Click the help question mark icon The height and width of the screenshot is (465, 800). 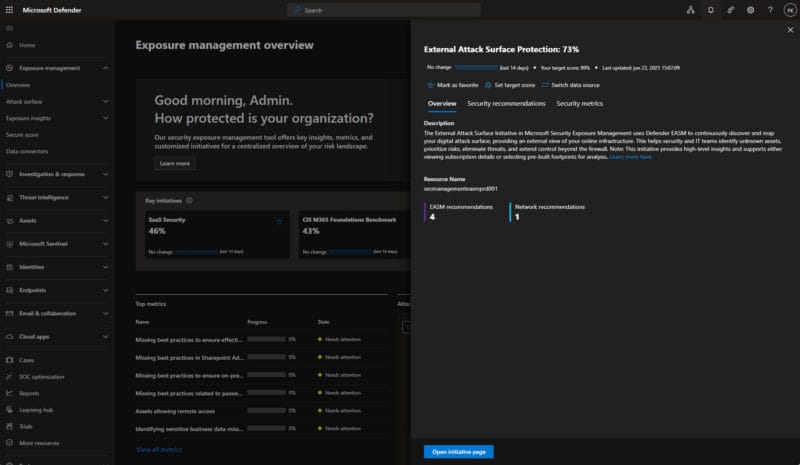(770, 10)
